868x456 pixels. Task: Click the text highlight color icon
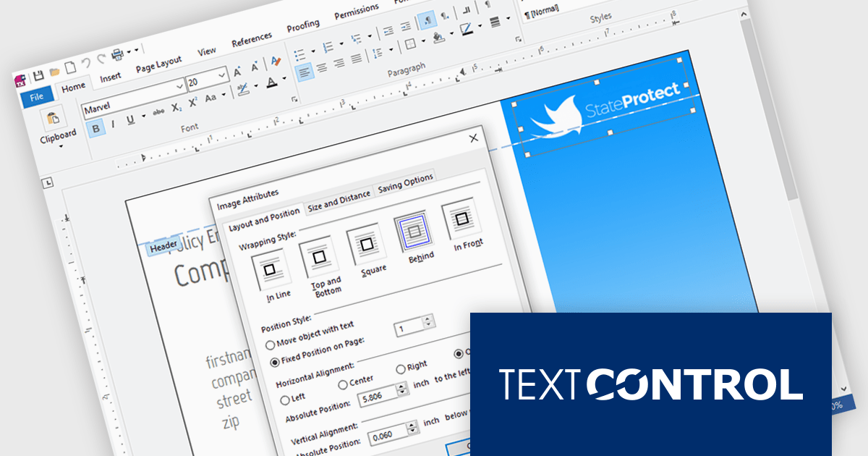point(243,90)
